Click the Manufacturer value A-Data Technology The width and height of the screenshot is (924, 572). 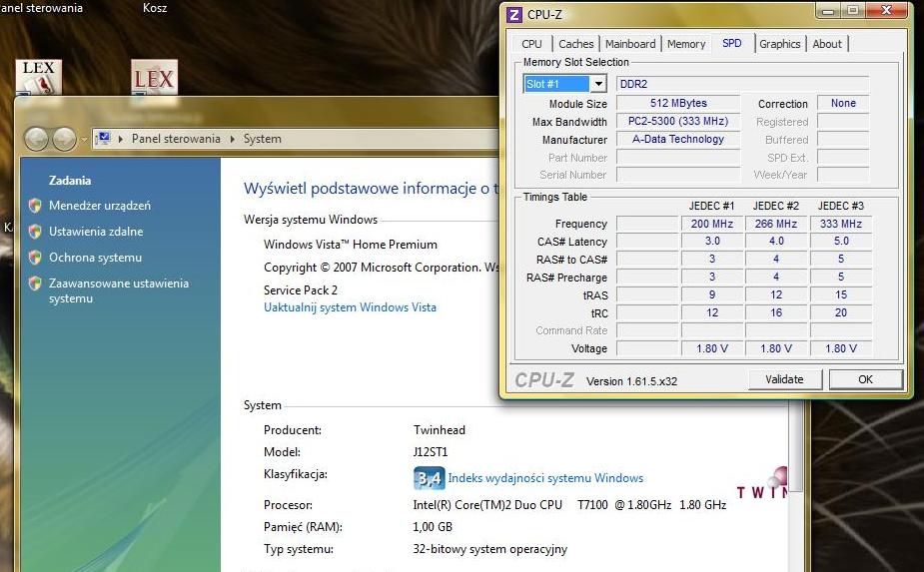678,140
